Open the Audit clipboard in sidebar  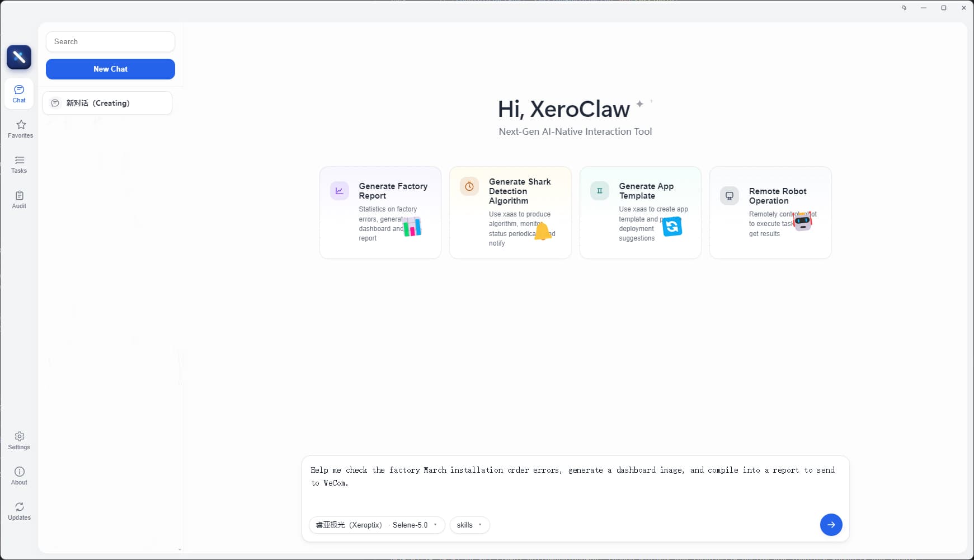click(x=19, y=199)
